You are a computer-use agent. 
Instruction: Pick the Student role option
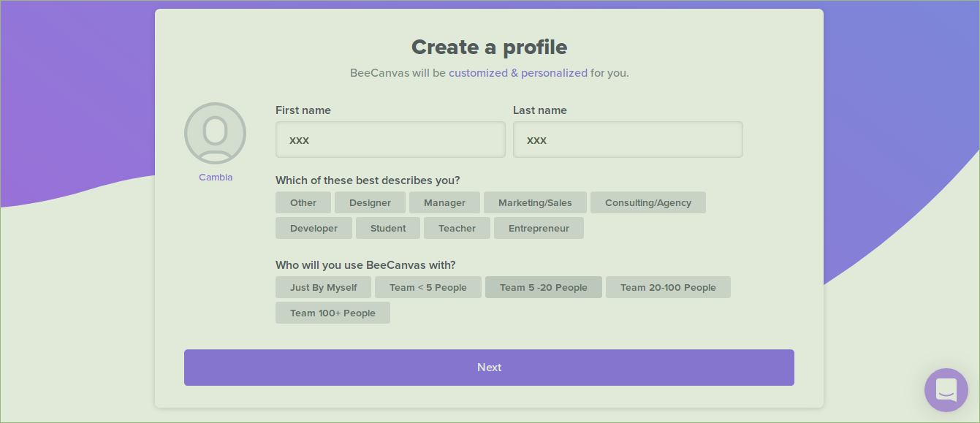tap(388, 228)
